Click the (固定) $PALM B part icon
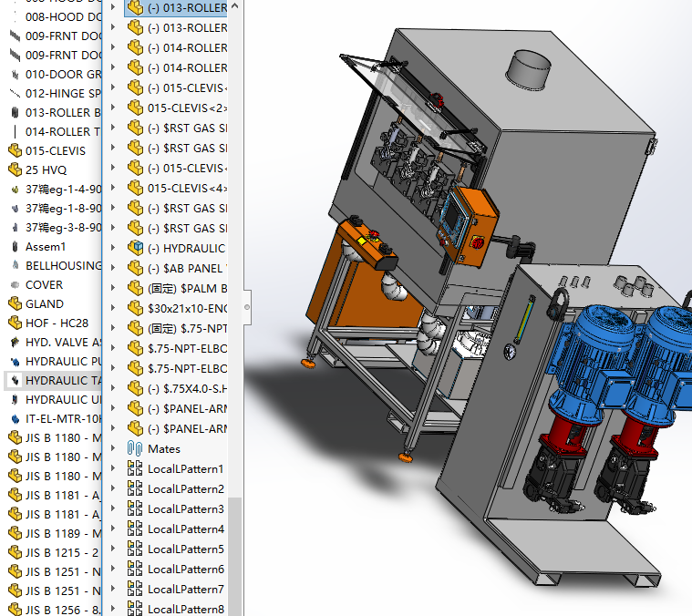The image size is (692, 616). pyautogui.click(x=136, y=288)
